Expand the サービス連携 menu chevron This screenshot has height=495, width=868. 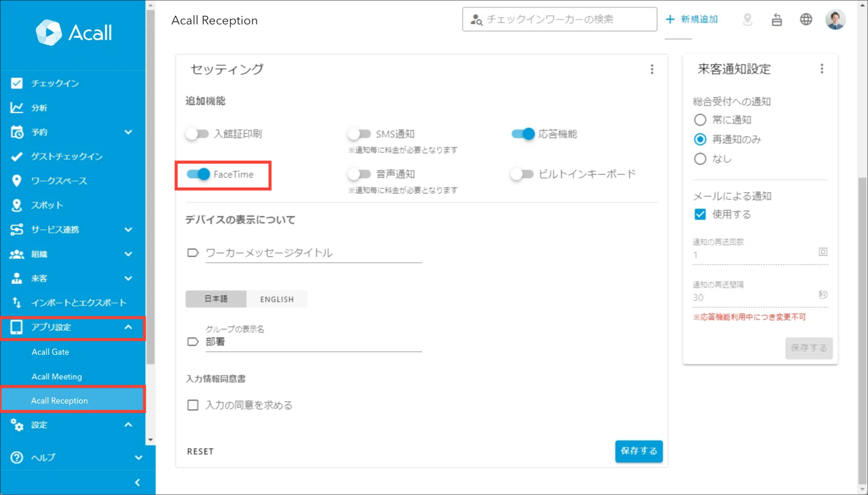click(x=128, y=230)
